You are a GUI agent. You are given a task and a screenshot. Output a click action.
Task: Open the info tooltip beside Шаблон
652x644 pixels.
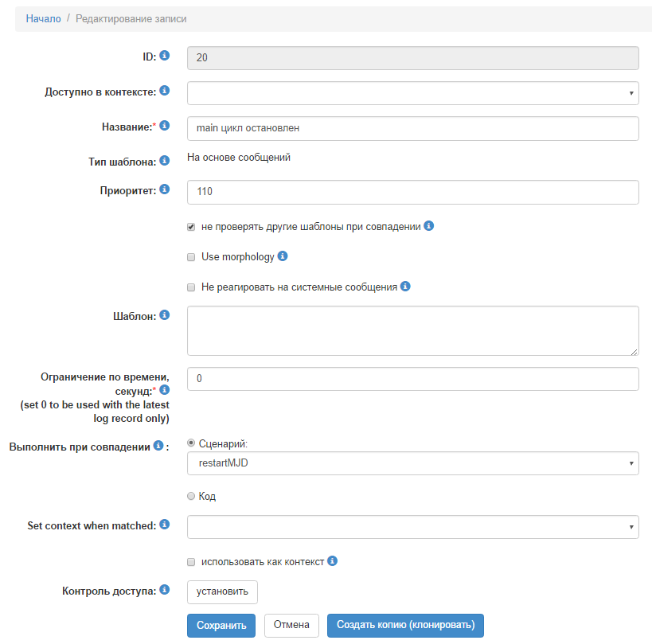[x=164, y=314]
